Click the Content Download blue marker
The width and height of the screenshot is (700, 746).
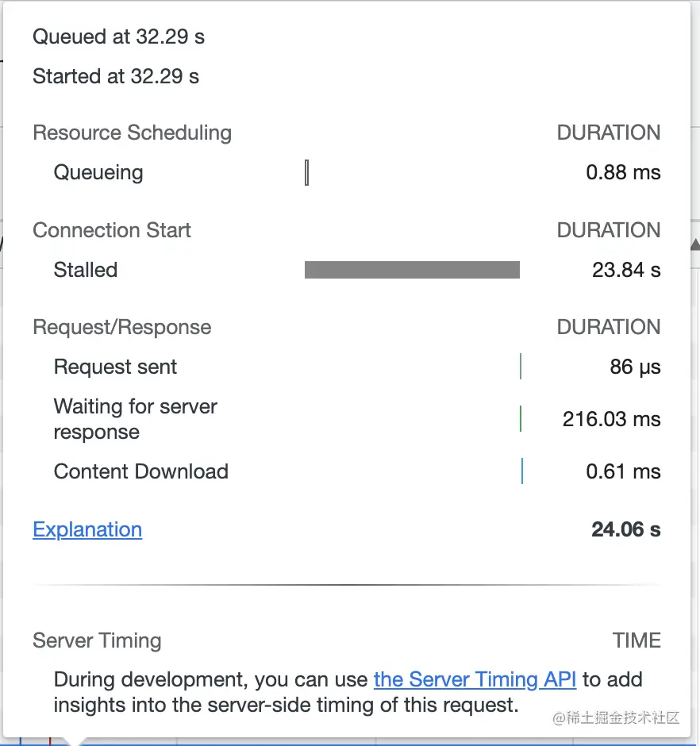(x=522, y=471)
